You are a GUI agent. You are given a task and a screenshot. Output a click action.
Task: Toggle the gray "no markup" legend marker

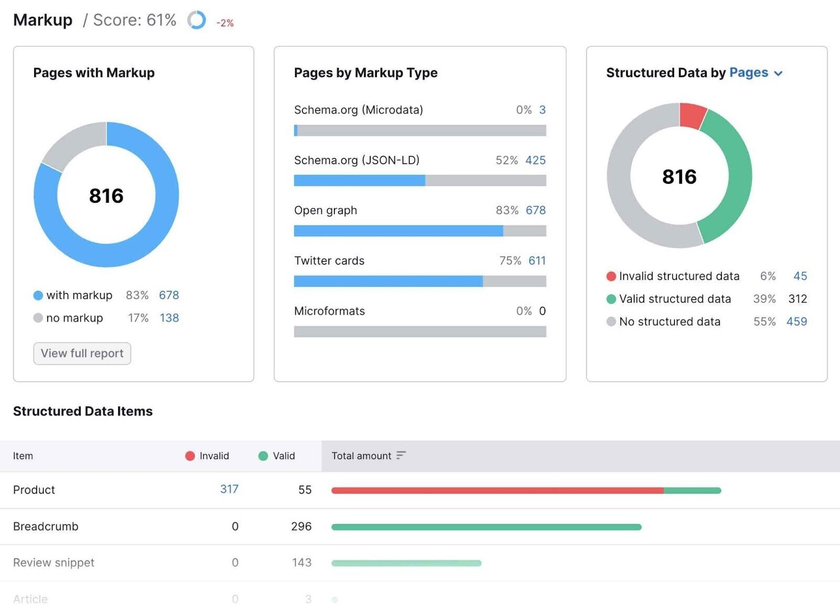pos(38,318)
